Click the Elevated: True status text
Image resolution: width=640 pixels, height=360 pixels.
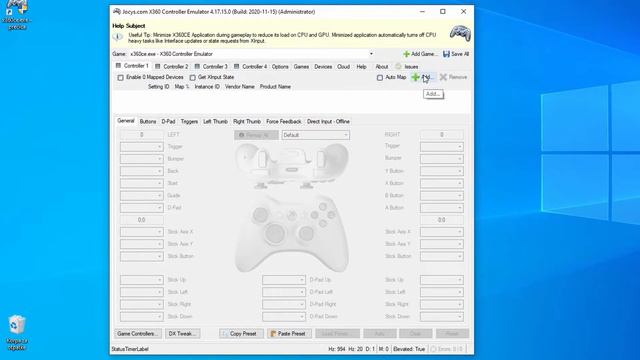409,349
